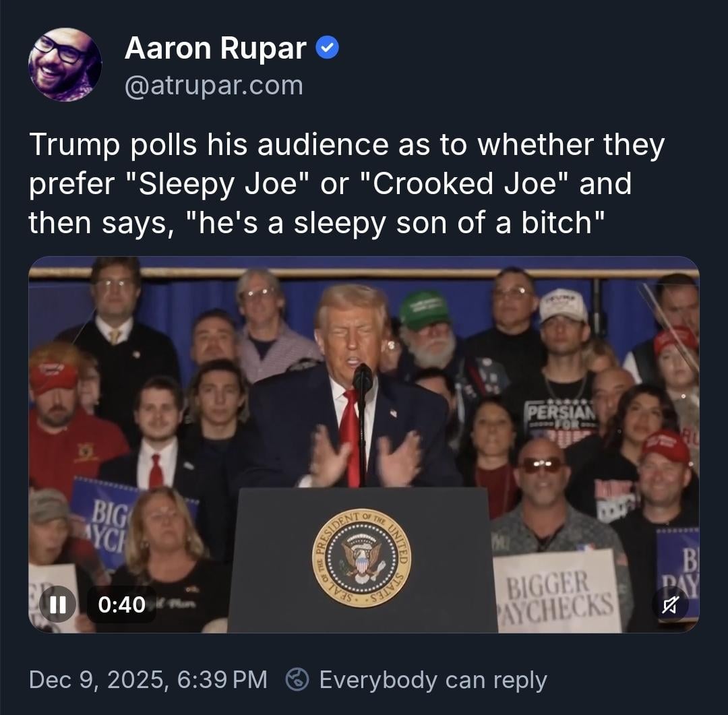The height and width of the screenshot is (715, 728).
Task: Click the 'Bigger Paychecks' white sign in video
Action: [557, 592]
